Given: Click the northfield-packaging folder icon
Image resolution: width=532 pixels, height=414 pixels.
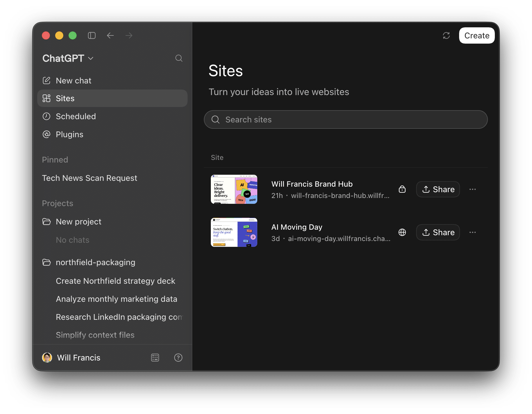Looking at the screenshot, I should coord(46,262).
